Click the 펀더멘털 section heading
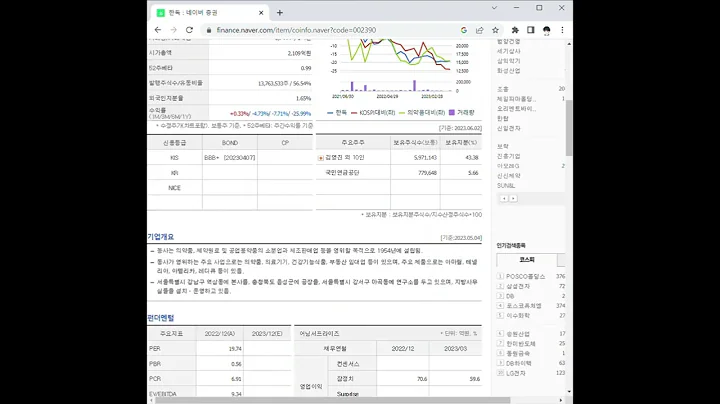Screen dimensions: 720x404 (161, 318)
